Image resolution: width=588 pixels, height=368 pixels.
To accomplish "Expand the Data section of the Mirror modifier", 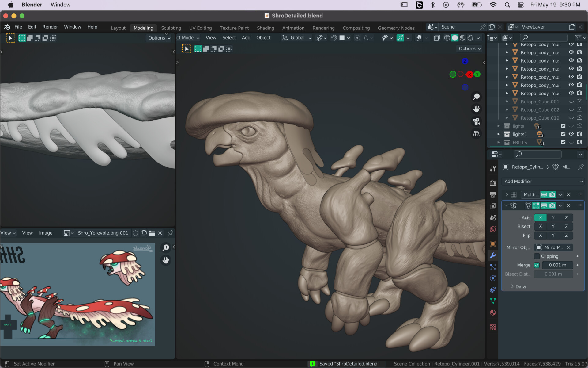I will coord(518,286).
